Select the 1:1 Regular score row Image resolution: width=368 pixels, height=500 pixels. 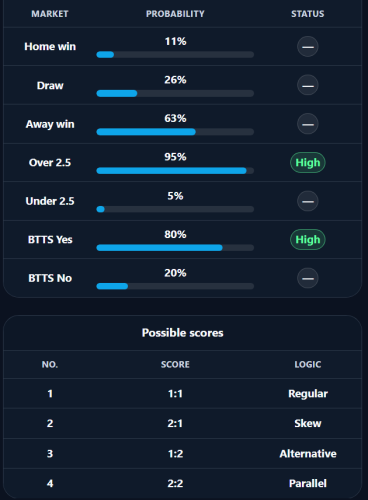pyautogui.click(x=183, y=394)
